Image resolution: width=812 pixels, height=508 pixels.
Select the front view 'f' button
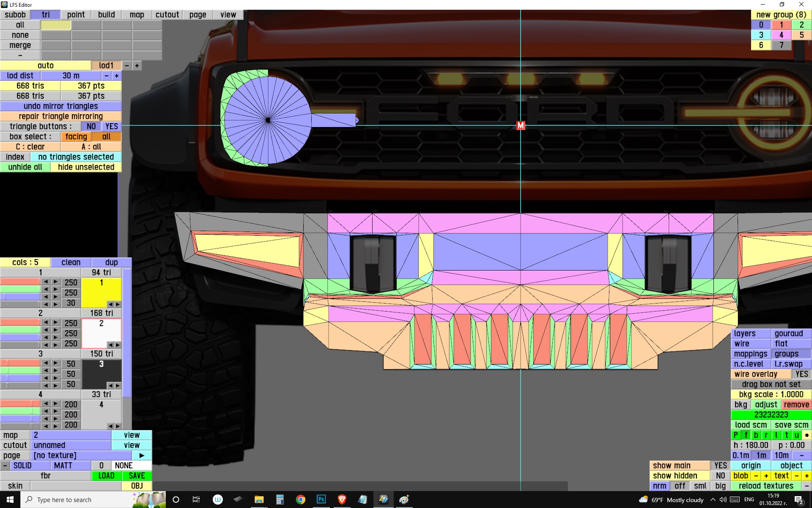pyautogui.click(x=746, y=435)
